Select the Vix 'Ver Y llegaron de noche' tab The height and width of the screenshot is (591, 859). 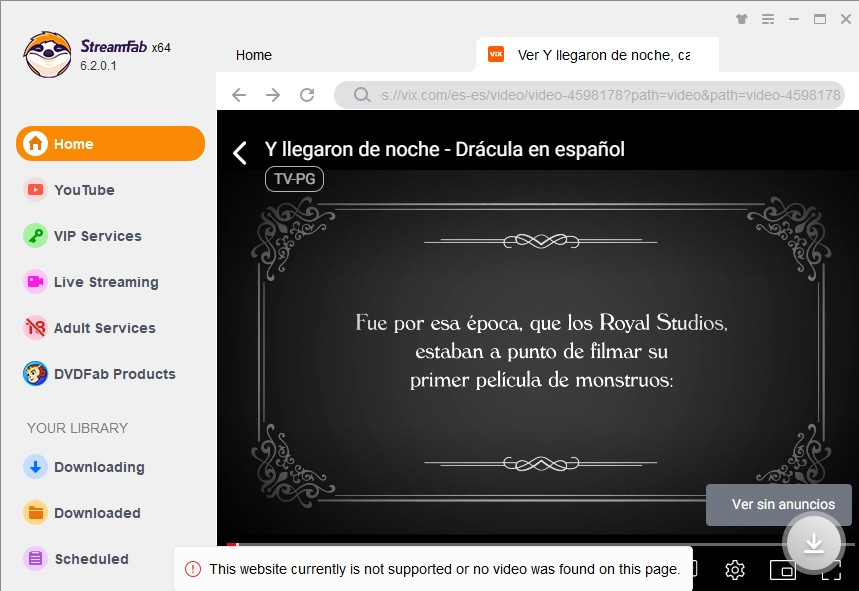point(600,55)
